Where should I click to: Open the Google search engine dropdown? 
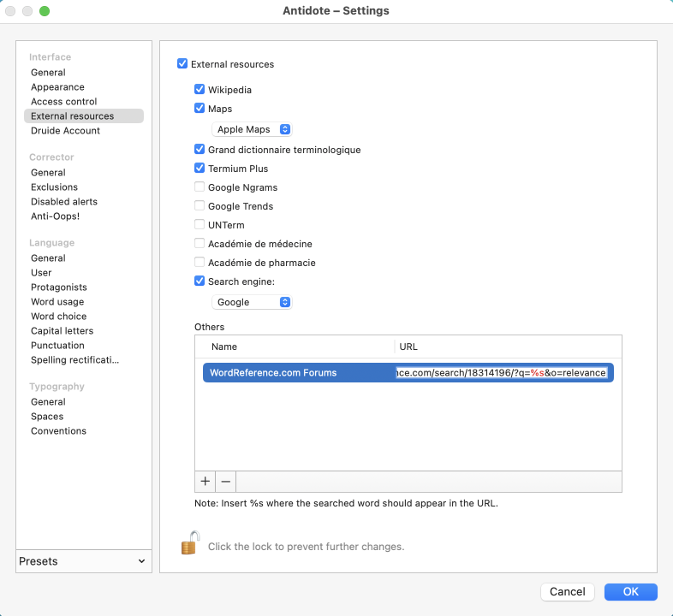[x=253, y=302]
